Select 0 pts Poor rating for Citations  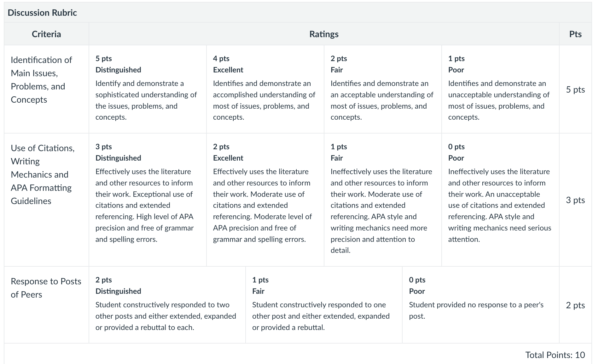click(x=500, y=200)
